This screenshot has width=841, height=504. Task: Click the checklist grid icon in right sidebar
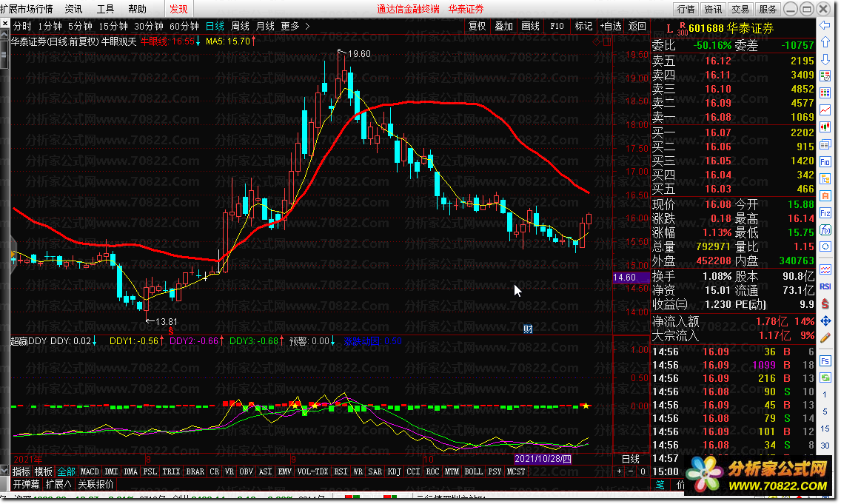click(825, 93)
